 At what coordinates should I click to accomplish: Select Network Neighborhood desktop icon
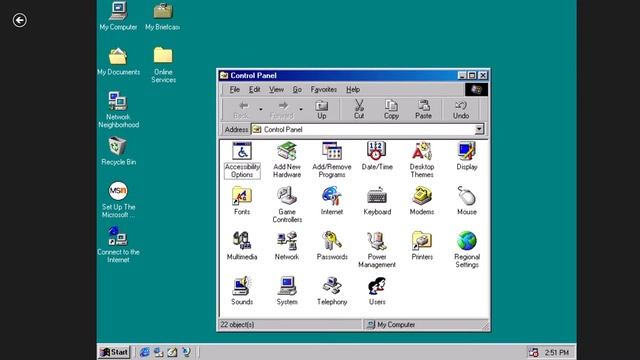point(118,110)
